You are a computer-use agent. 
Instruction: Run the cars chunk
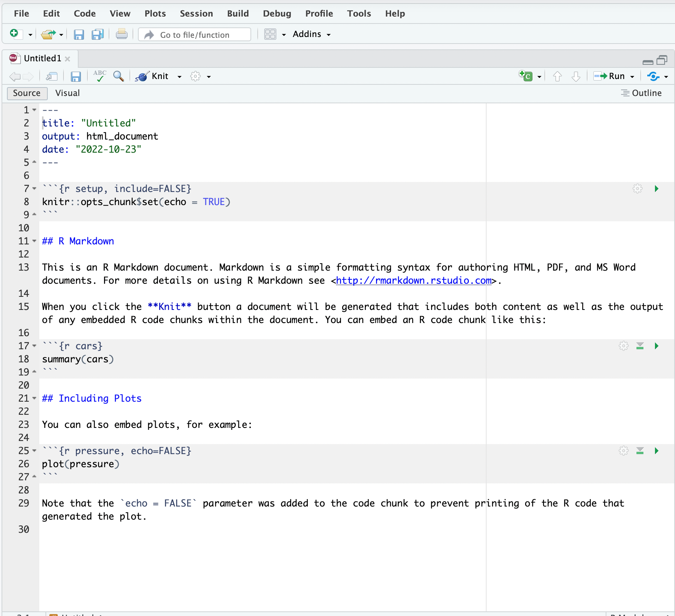coord(657,346)
